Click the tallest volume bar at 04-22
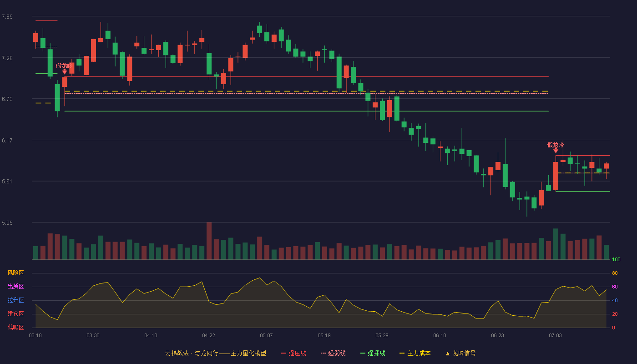 pyautogui.click(x=209, y=241)
